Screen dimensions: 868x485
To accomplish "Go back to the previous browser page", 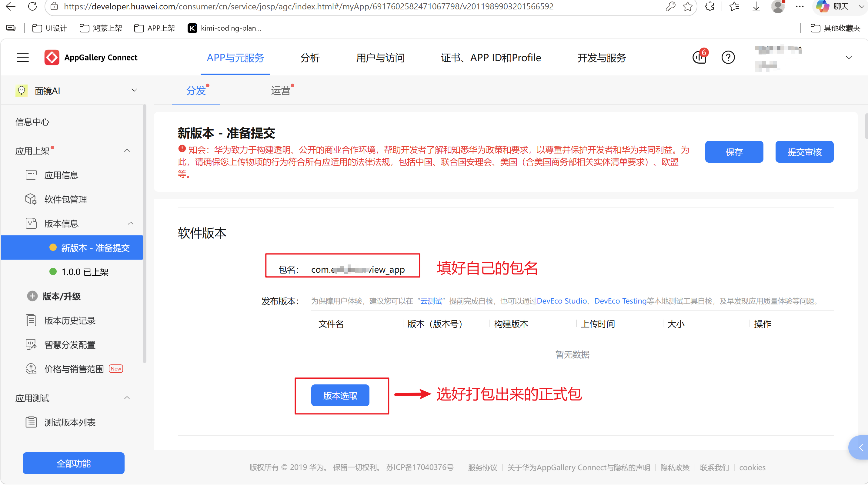I will pos(10,6).
